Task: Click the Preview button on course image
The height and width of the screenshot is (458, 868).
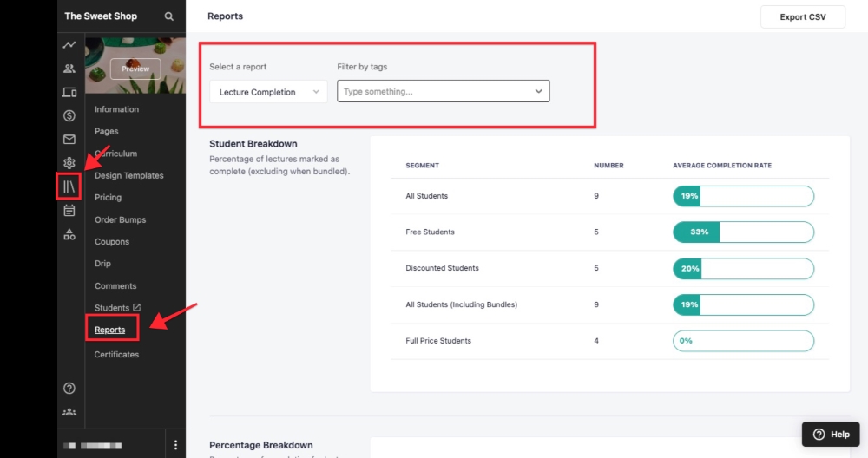Action: (135, 69)
